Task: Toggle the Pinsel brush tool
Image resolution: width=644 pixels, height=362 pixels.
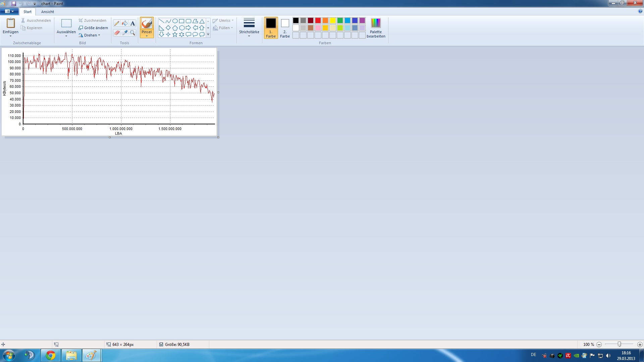Action: pyautogui.click(x=147, y=24)
